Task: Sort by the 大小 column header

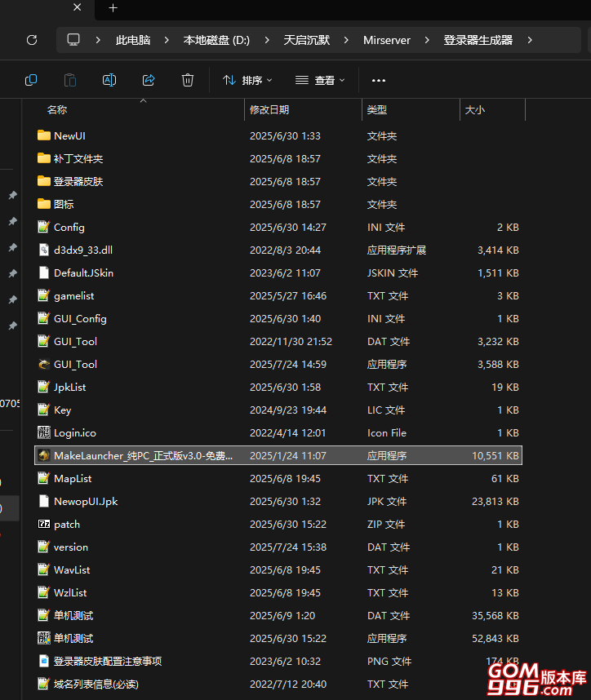Action: click(x=474, y=109)
